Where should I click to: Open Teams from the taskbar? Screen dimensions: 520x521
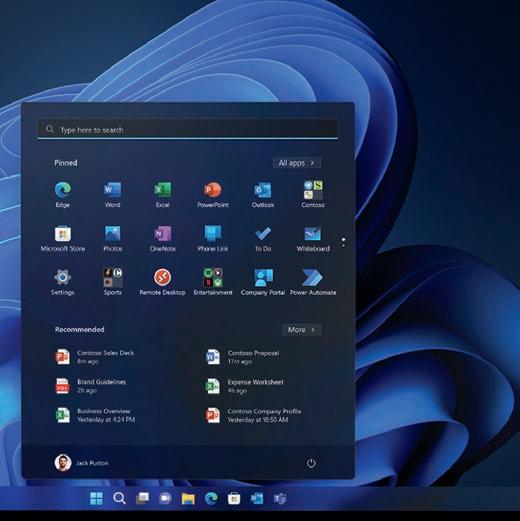point(280,499)
